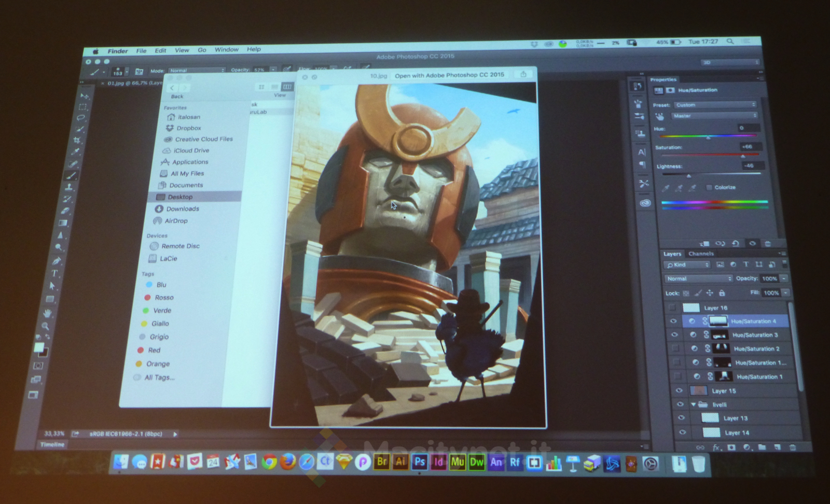Open the View menu in menu bar
The width and height of the screenshot is (830, 504).
182,50
